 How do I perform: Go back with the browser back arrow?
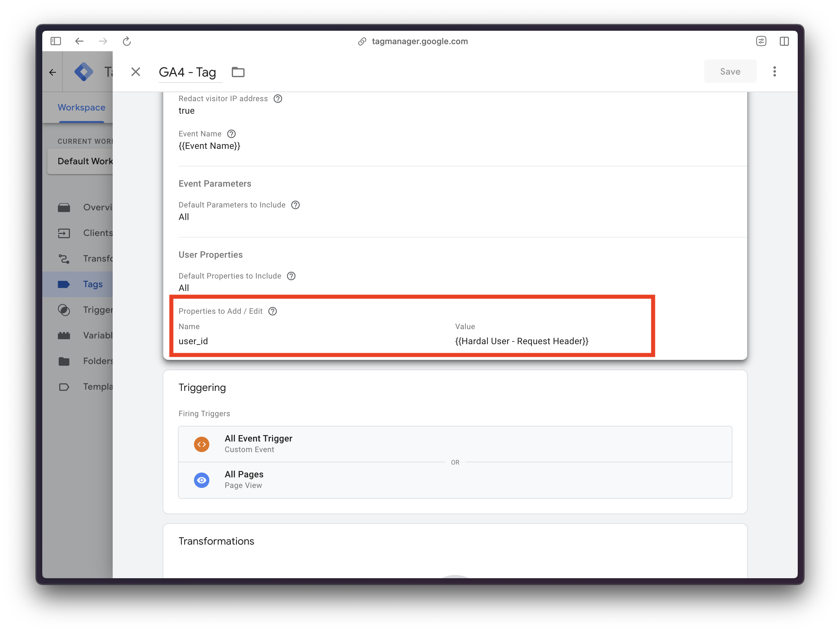coord(79,41)
